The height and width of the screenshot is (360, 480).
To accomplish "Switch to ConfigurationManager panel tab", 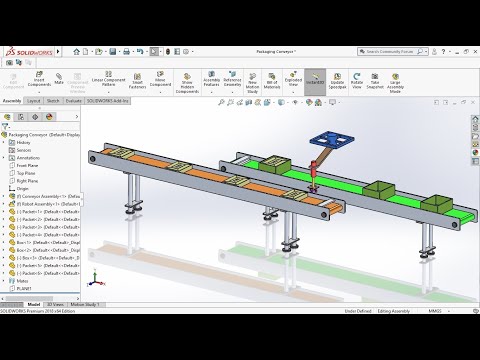I will [x=35, y=117].
